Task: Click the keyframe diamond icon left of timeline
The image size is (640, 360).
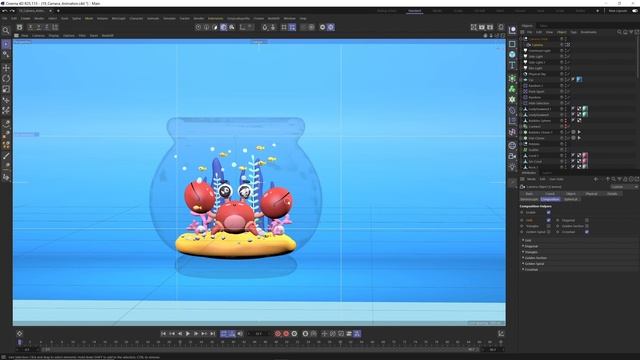Action: pos(19,333)
